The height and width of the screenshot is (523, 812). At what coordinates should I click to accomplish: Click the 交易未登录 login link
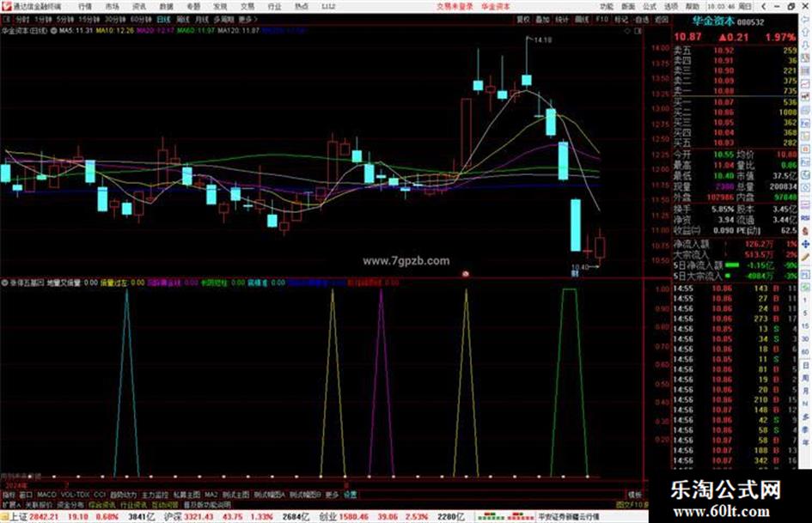455,7
